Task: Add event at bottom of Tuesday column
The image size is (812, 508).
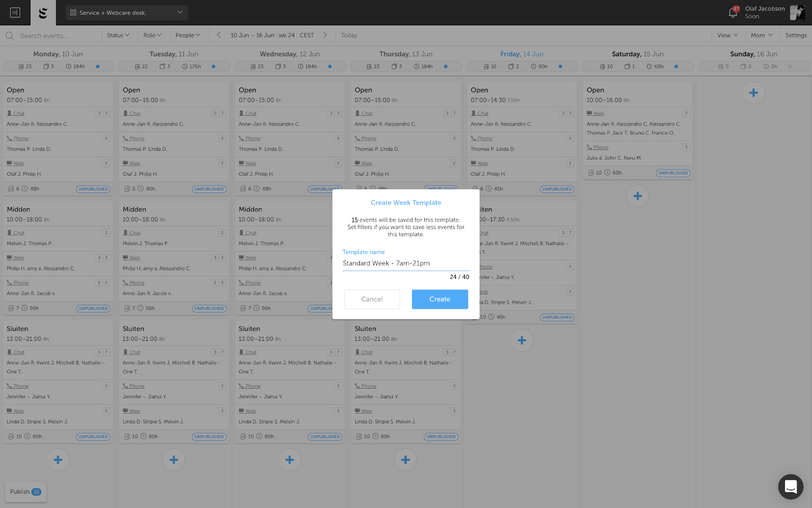Action: (x=174, y=460)
